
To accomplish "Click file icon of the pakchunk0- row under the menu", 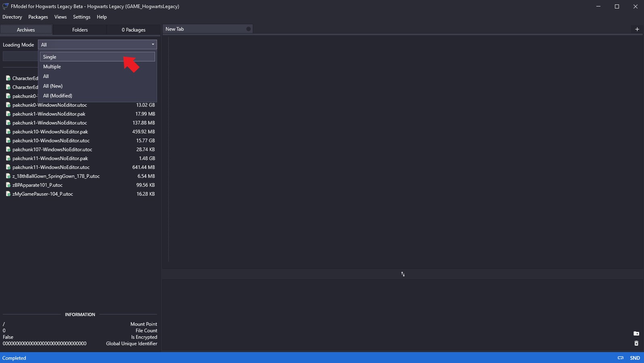I will pyautogui.click(x=8, y=96).
